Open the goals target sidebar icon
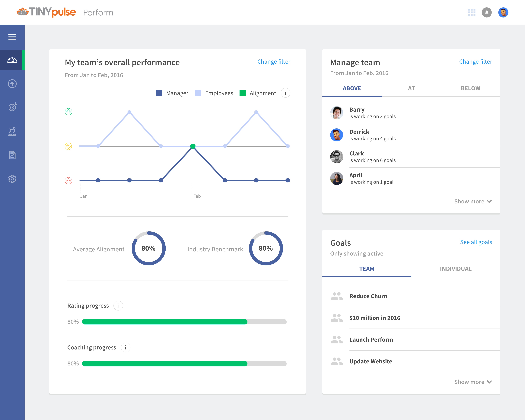Image resolution: width=525 pixels, height=420 pixels. pos(13,107)
